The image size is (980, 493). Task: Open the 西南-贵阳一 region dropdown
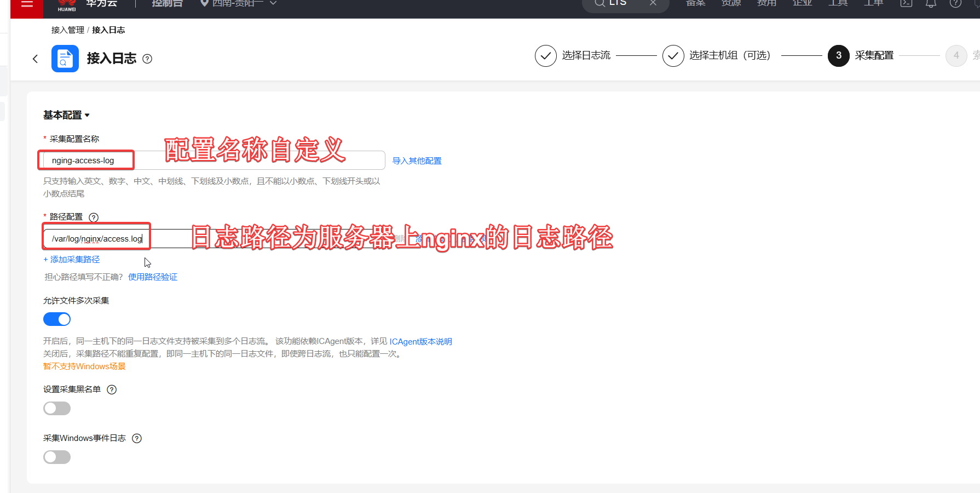pyautogui.click(x=238, y=4)
